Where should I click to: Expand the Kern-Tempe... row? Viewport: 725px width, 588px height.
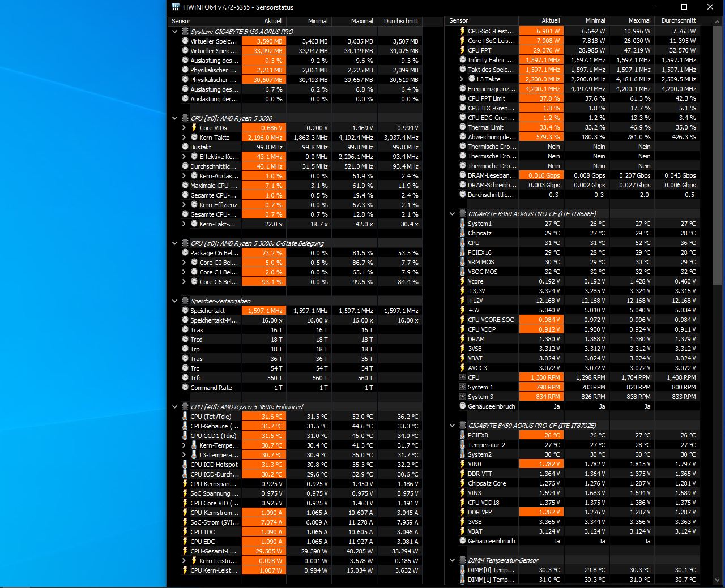(184, 445)
